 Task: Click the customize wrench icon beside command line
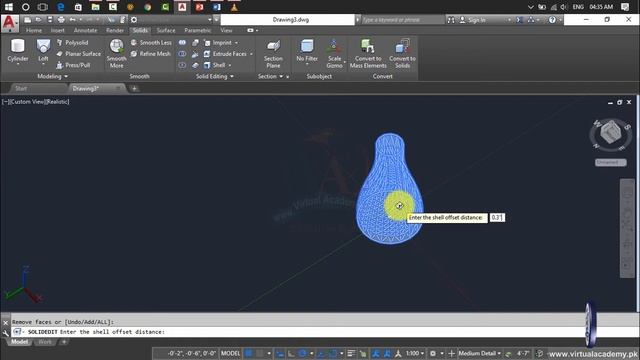(5, 332)
